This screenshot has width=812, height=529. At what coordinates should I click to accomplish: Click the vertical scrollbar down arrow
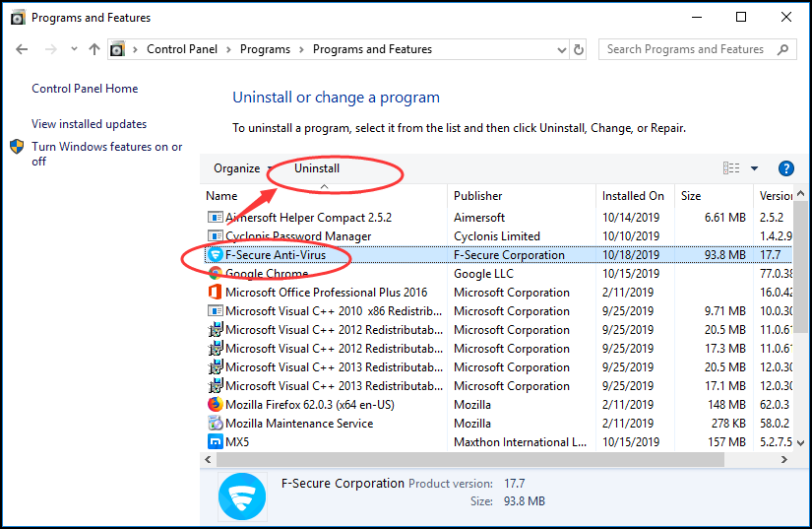pyautogui.click(x=801, y=443)
